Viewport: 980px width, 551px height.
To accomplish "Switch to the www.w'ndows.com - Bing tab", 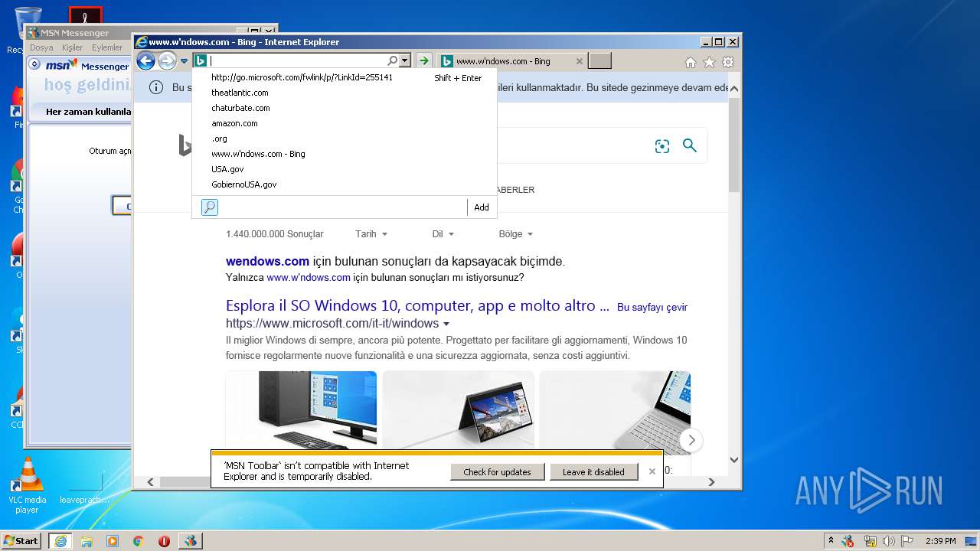I will click(503, 61).
